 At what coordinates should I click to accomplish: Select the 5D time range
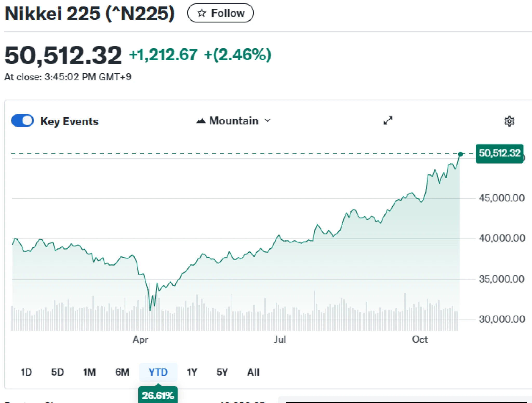pyautogui.click(x=57, y=372)
